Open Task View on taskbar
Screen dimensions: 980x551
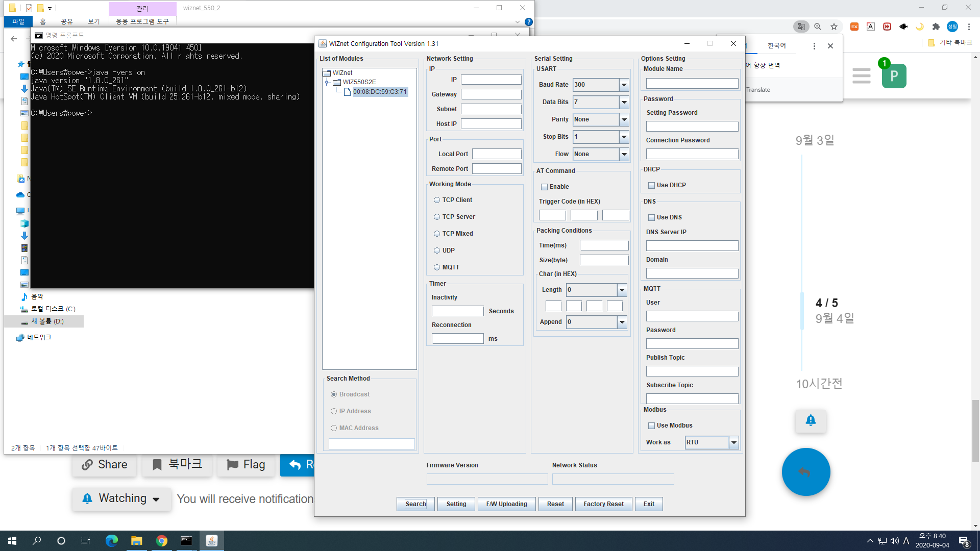pos(86,541)
